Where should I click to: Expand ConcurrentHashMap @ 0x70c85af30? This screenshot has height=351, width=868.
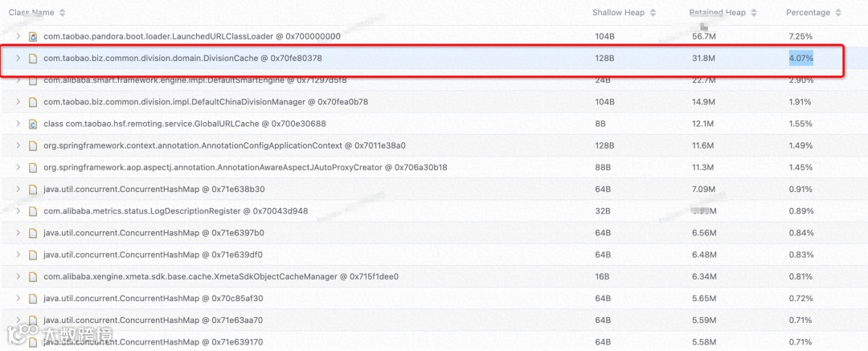coord(18,299)
